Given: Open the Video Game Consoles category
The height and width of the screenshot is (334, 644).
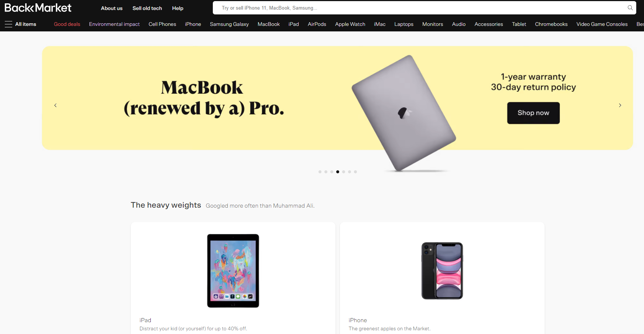Looking at the screenshot, I should (x=602, y=24).
